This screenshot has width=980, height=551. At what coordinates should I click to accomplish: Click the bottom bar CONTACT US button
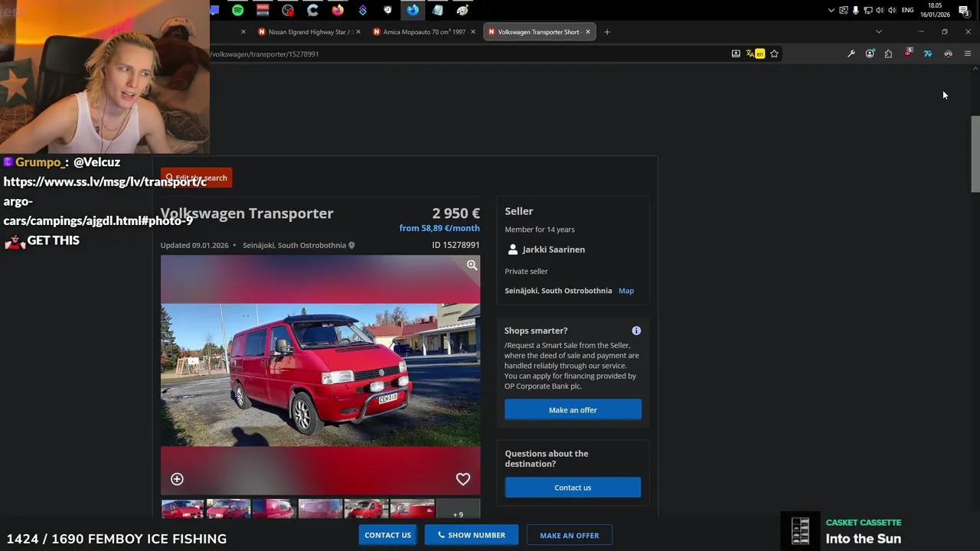pos(387,535)
